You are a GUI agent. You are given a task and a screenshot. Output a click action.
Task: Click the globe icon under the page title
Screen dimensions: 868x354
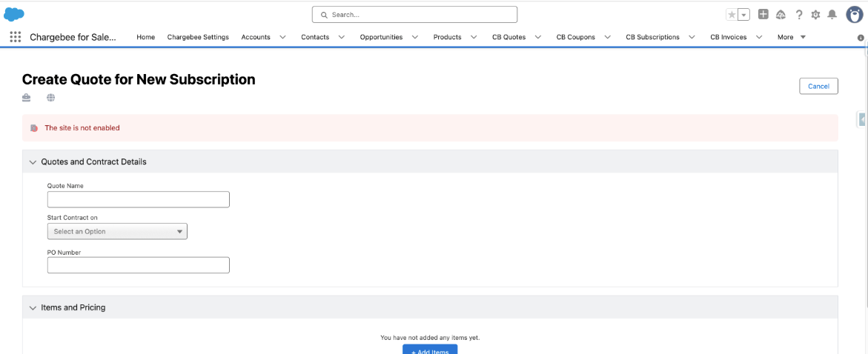(x=51, y=98)
